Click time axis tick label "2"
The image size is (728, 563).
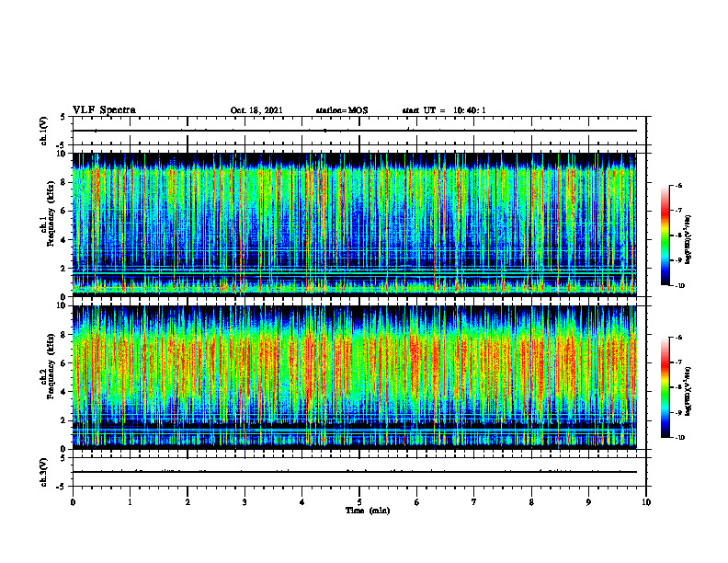point(188,502)
